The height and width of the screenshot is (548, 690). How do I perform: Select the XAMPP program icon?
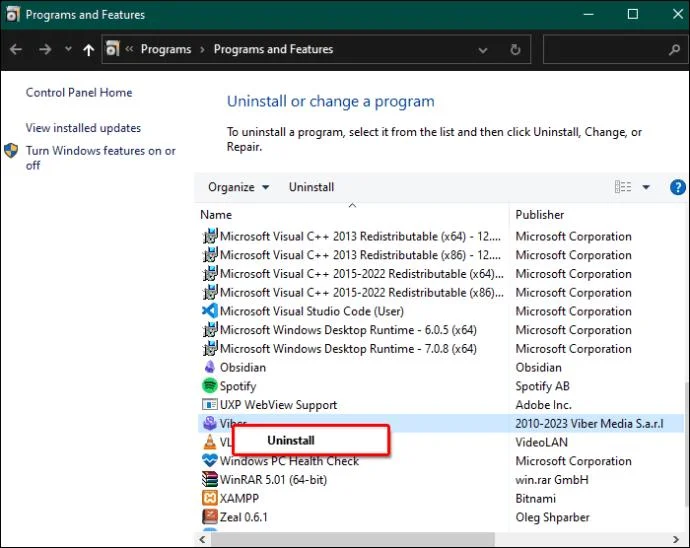[210, 498]
